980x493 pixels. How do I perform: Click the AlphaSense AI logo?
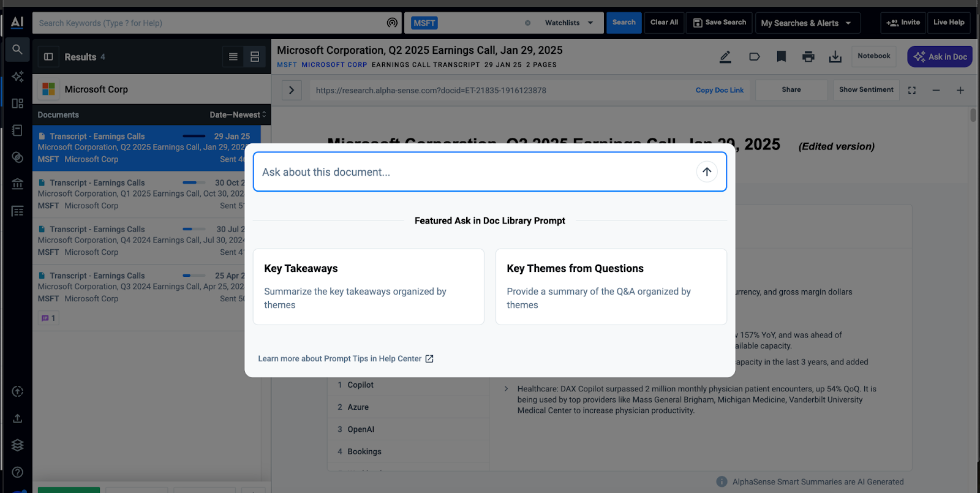pyautogui.click(x=17, y=22)
